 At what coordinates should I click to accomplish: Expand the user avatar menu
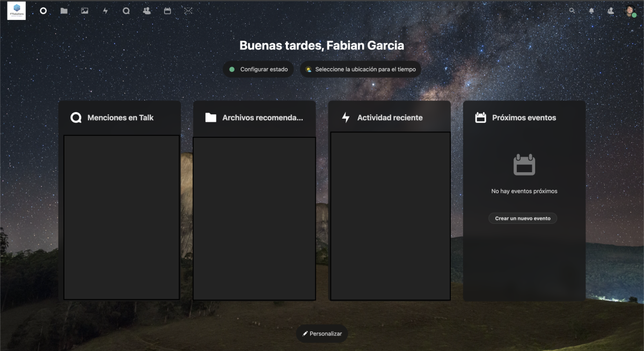630,11
